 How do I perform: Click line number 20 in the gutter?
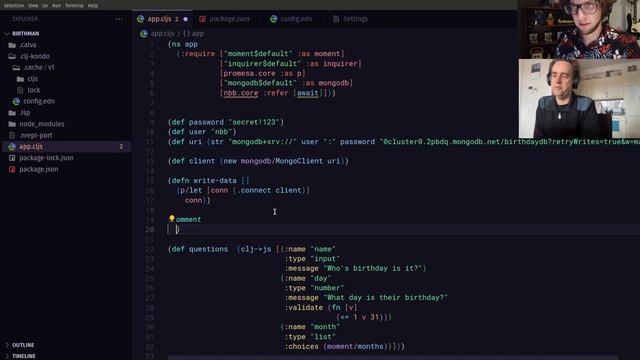pos(149,229)
